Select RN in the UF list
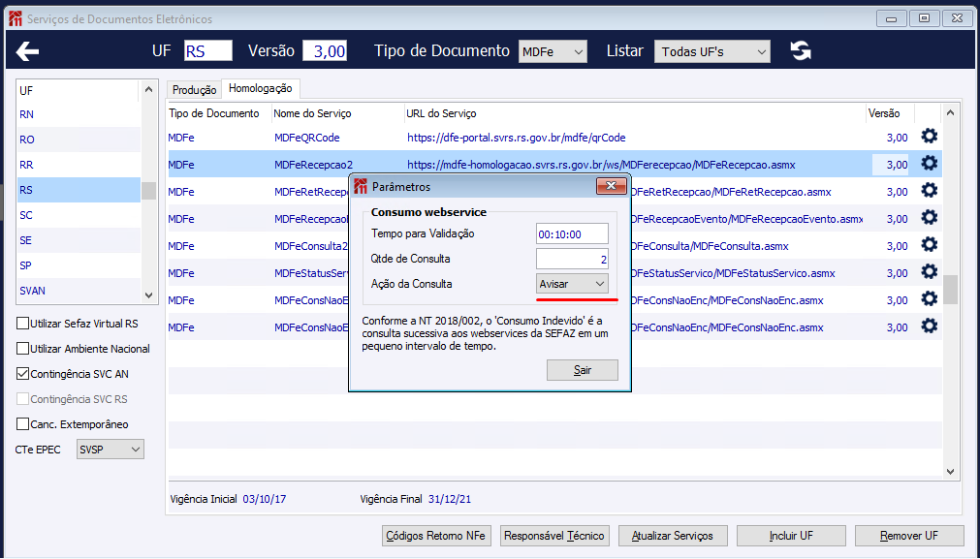This screenshot has height=559, width=980. (x=79, y=114)
